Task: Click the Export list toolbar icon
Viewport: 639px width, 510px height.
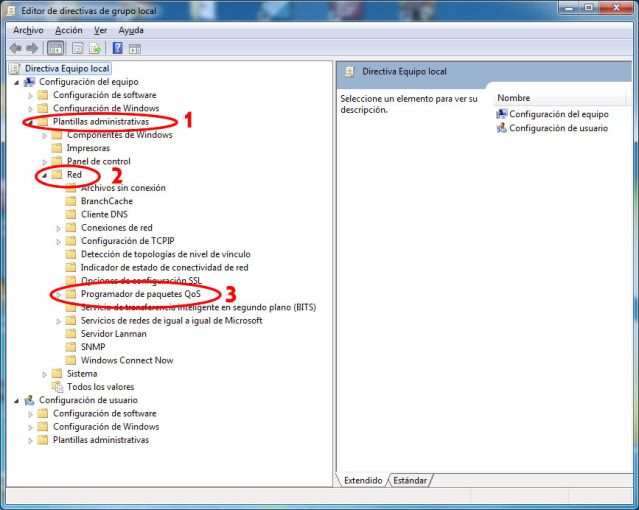Action: coord(95,49)
